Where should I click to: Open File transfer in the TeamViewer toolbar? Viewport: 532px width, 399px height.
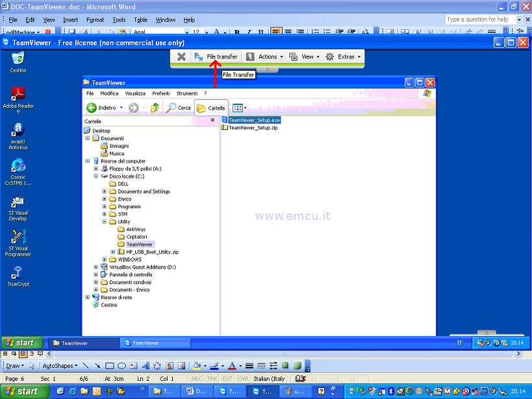(x=216, y=56)
